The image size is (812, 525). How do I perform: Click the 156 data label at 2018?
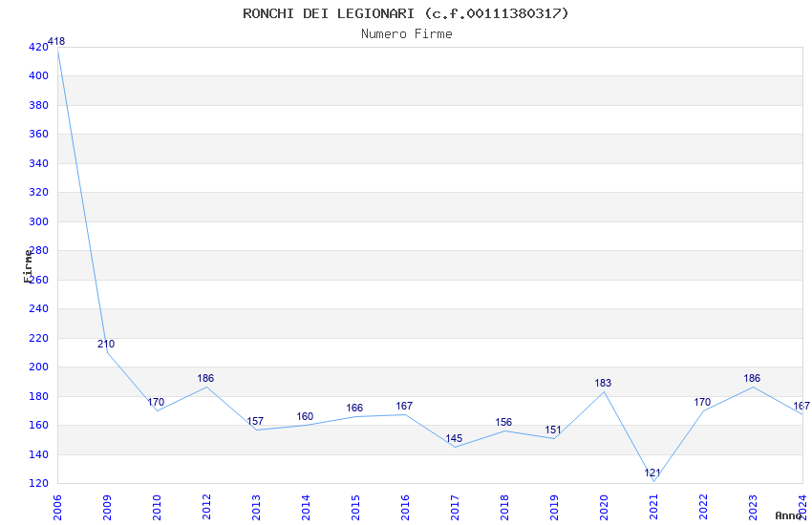click(503, 422)
